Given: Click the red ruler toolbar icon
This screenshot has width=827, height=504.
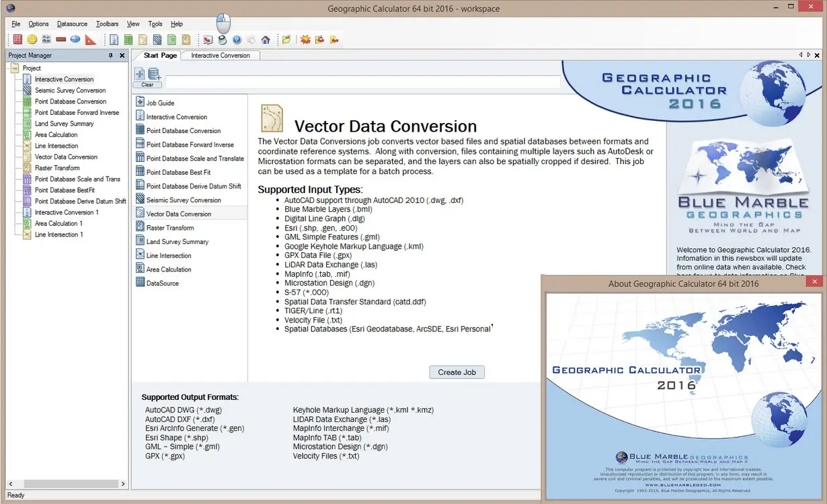Looking at the screenshot, I should pyautogui.click(x=61, y=40).
